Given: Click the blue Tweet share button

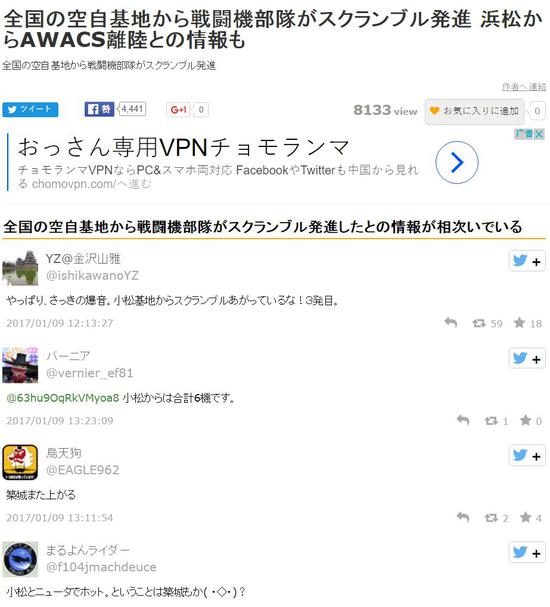Looking at the screenshot, I should [30, 110].
